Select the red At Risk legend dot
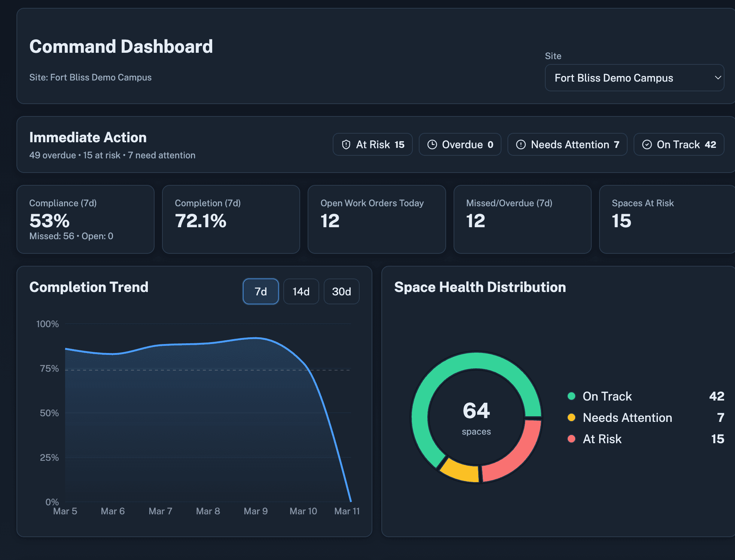 point(571,439)
